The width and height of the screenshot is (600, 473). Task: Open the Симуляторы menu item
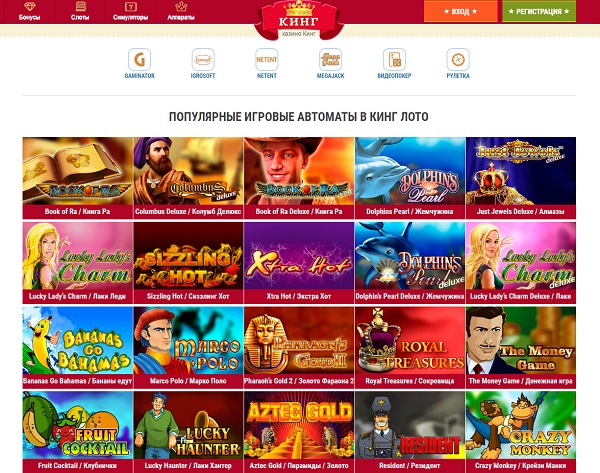(x=130, y=11)
